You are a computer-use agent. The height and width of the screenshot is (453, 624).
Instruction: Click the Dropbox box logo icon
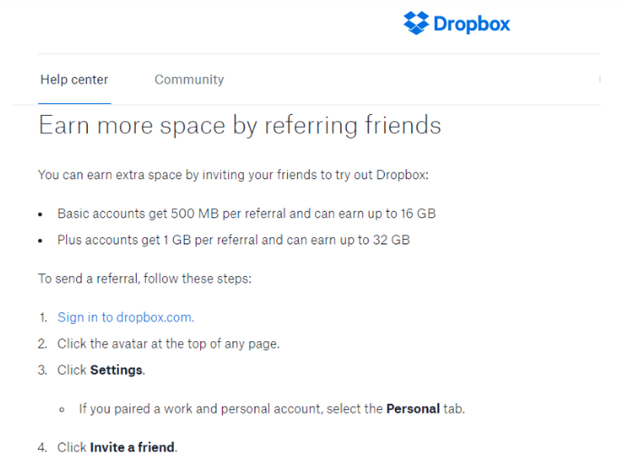[416, 22]
